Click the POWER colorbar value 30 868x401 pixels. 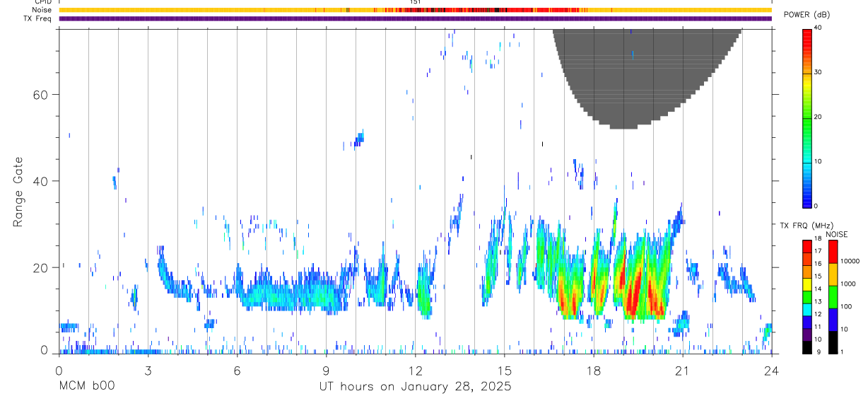pyautogui.click(x=819, y=73)
